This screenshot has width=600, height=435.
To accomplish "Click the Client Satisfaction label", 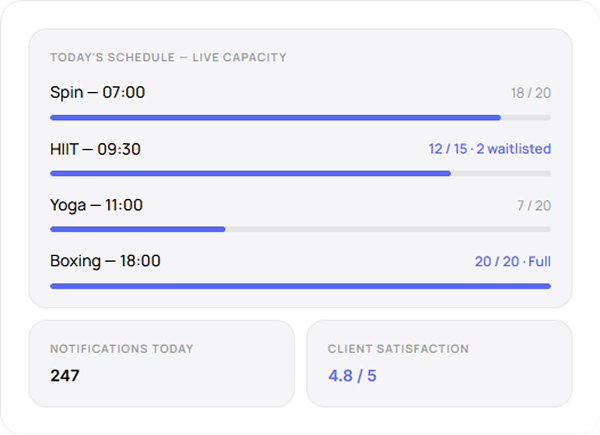I will (x=398, y=349).
